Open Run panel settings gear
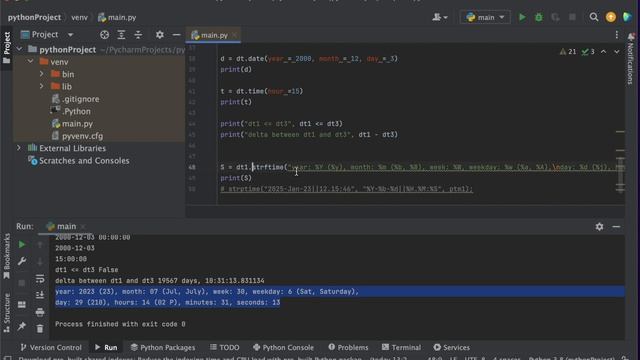 (x=599, y=226)
